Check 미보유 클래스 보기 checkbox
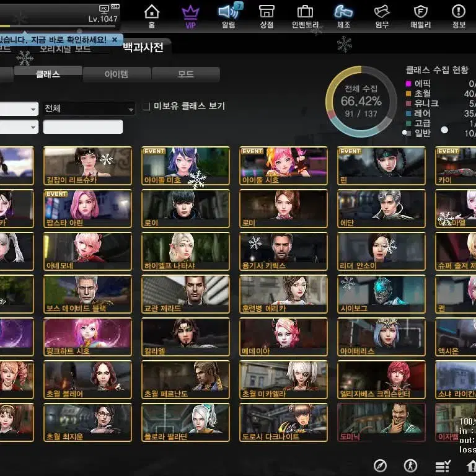The width and height of the screenshot is (476, 476). [146, 106]
